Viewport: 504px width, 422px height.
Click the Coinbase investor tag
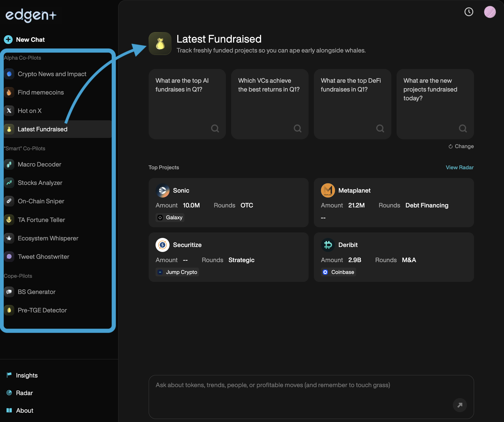point(338,272)
